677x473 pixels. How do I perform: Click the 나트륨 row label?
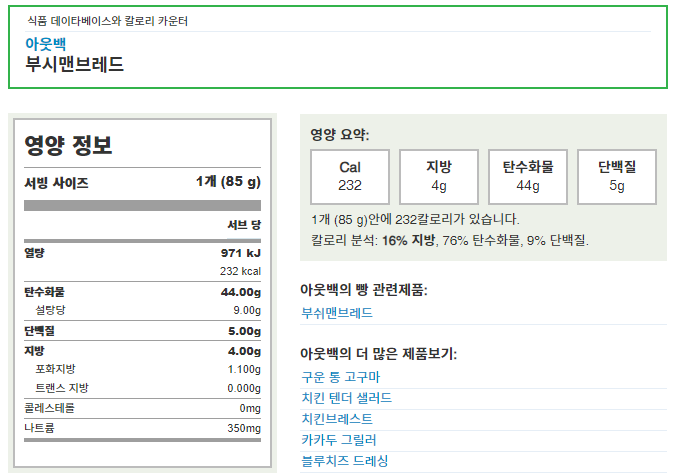click(39, 428)
